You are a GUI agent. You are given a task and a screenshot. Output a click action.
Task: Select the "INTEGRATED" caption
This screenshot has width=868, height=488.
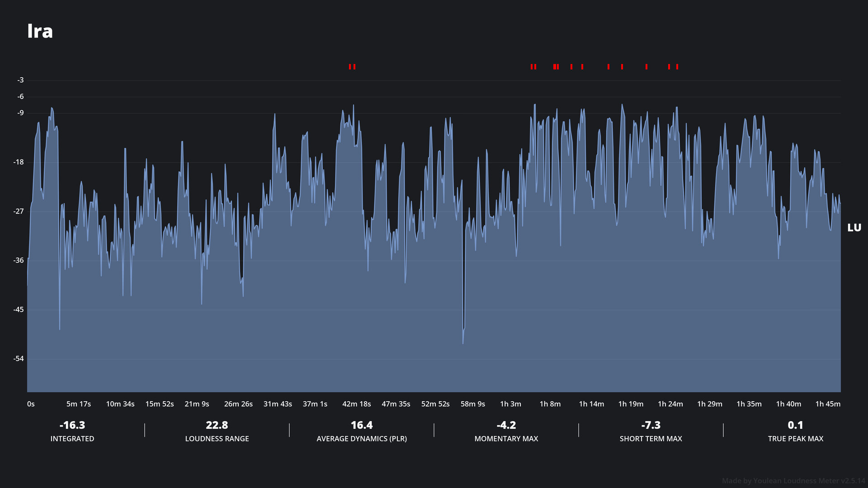tap(72, 439)
